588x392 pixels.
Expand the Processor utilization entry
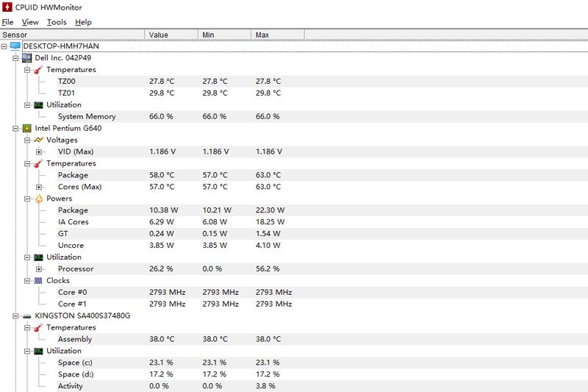click(x=40, y=268)
